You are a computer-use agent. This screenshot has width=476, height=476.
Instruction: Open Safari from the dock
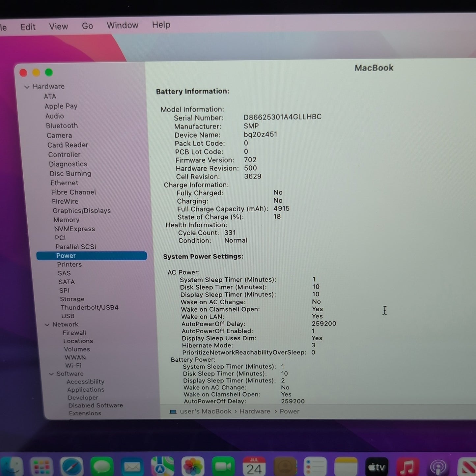click(x=72, y=466)
